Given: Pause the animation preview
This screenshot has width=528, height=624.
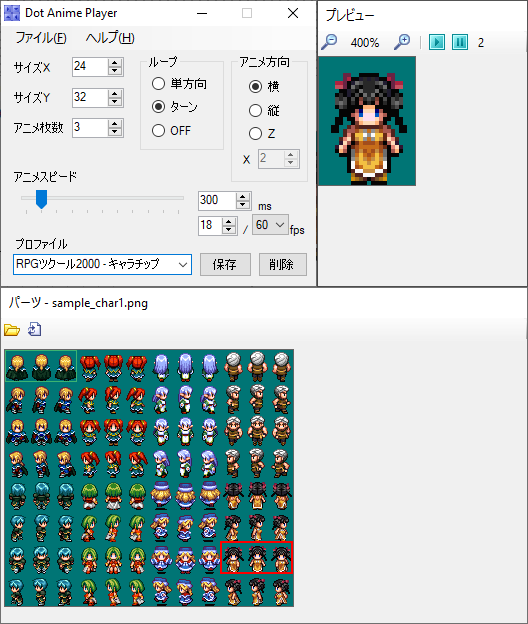Looking at the screenshot, I should coord(460,42).
